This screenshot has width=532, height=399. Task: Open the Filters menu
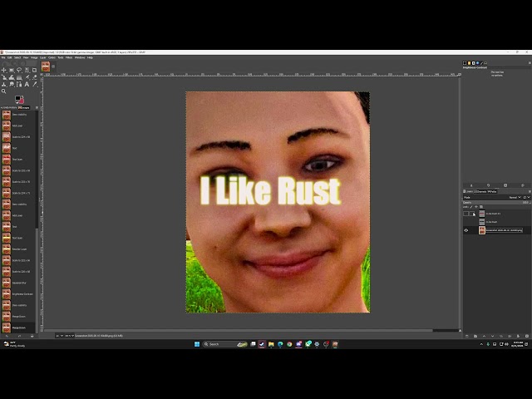pos(69,57)
